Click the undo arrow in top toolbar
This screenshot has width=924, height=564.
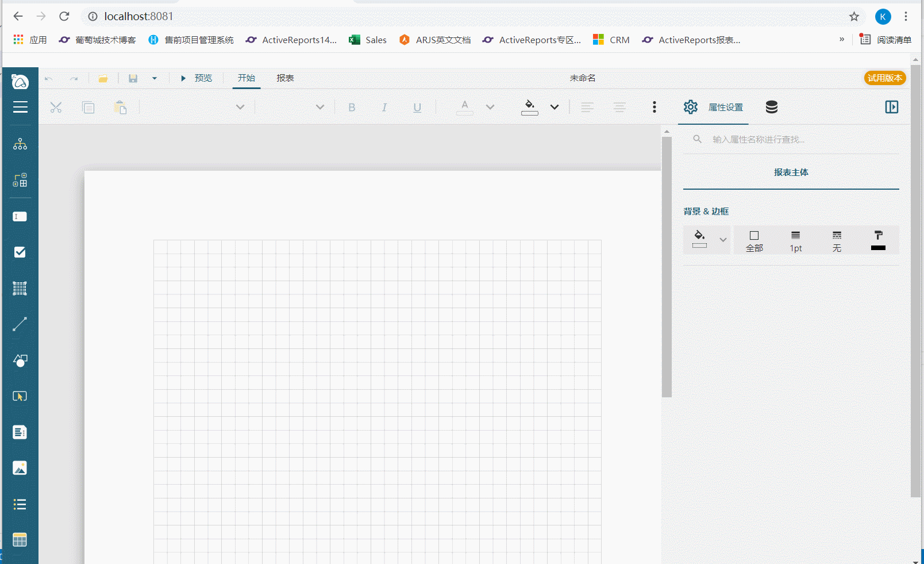click(x=48, y=78)
